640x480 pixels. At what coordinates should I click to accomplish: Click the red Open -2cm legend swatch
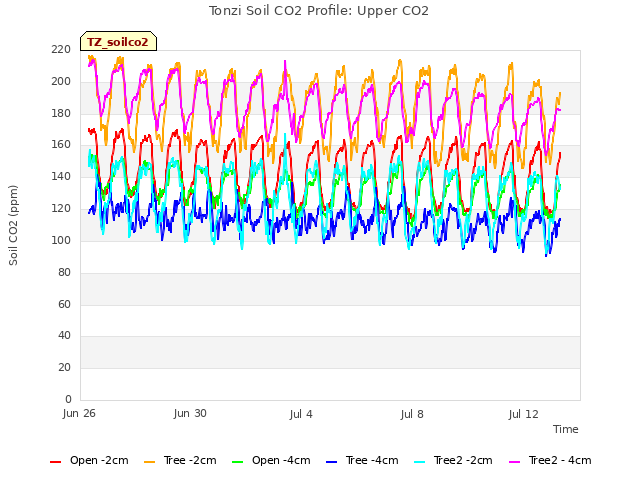56,462
